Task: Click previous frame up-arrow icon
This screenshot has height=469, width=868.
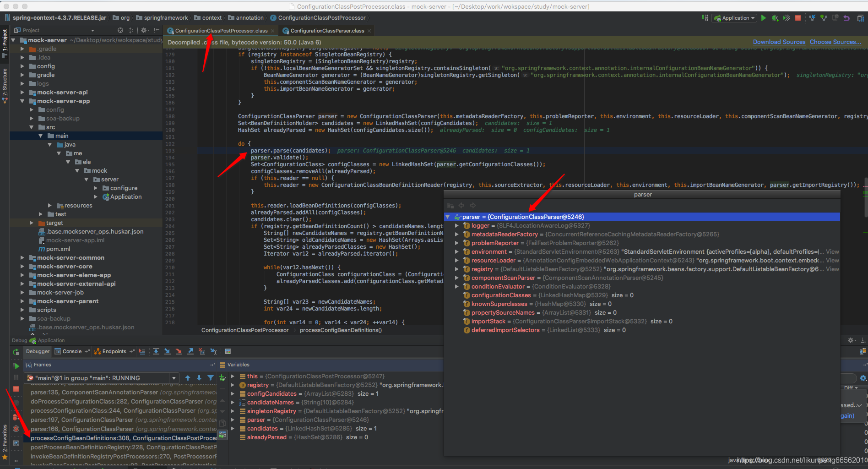Action: point(188,378)
